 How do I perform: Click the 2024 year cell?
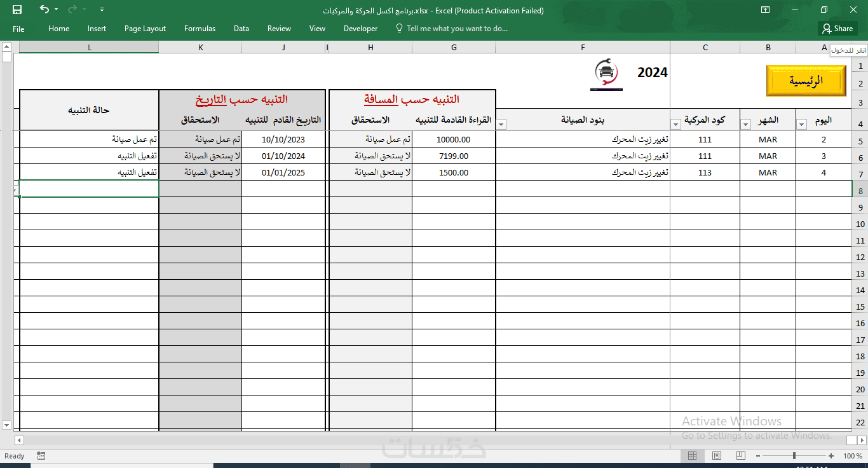coord(652,72)
